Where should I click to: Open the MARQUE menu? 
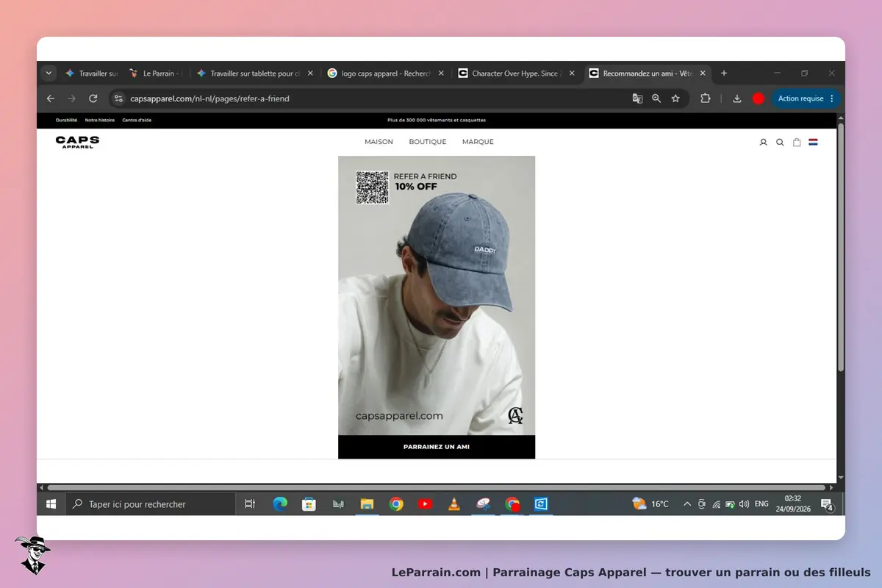tap(478, 142)
